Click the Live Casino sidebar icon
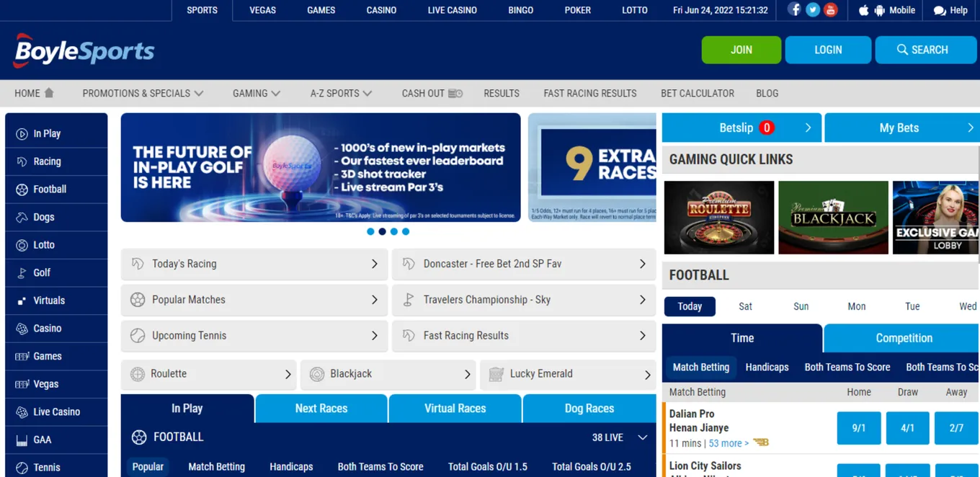980x477 pixels. click(x=22, y=412)
